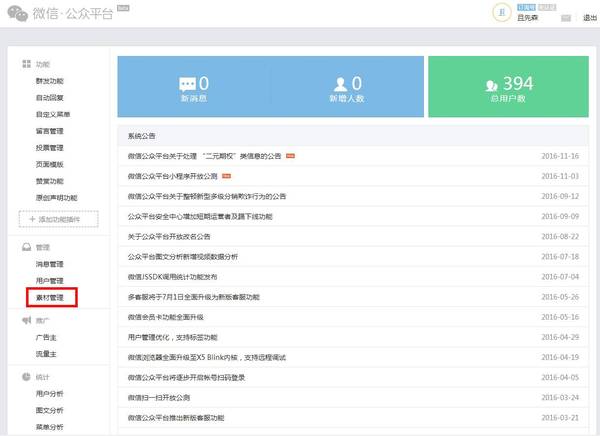600x436 pixels.
Task: Open the 新增人数 person tile
Action: tap(347, 87)
